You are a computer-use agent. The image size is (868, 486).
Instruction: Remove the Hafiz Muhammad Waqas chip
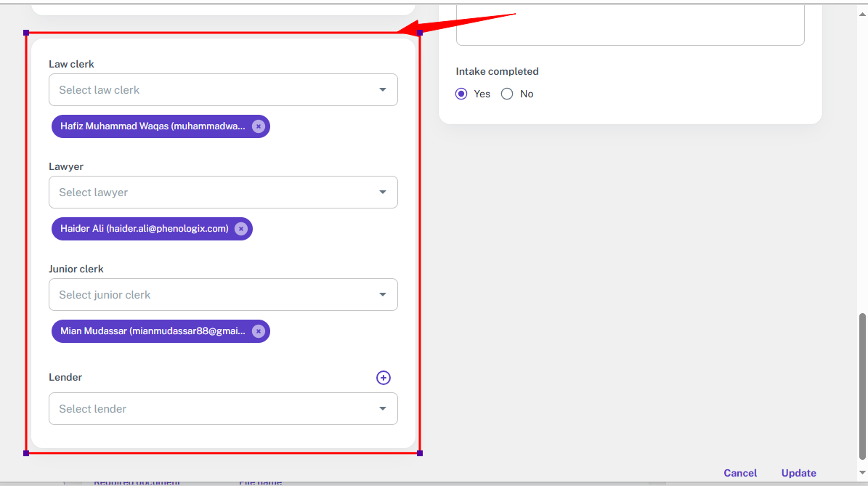[x=258, y=126]
